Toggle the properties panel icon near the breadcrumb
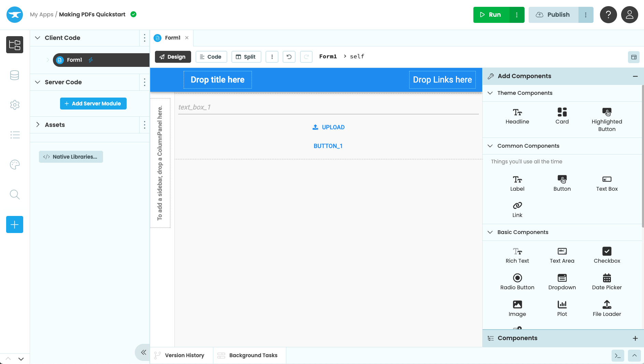This screenshot has width=644, height=364. tap(634, 57)
